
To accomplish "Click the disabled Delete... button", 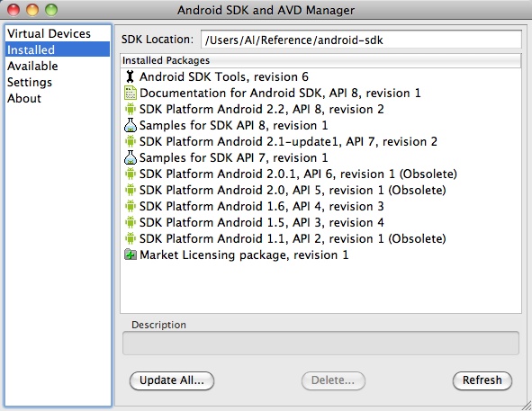I will (333, 380).
